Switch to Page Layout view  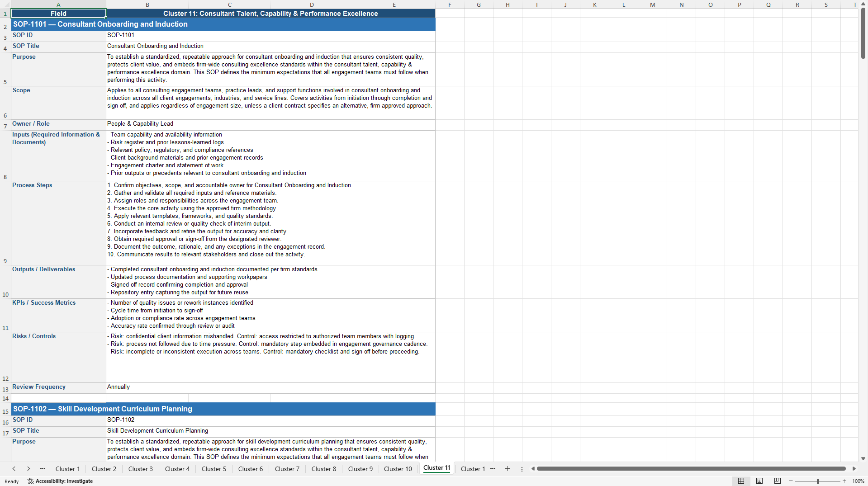(759, 481)
